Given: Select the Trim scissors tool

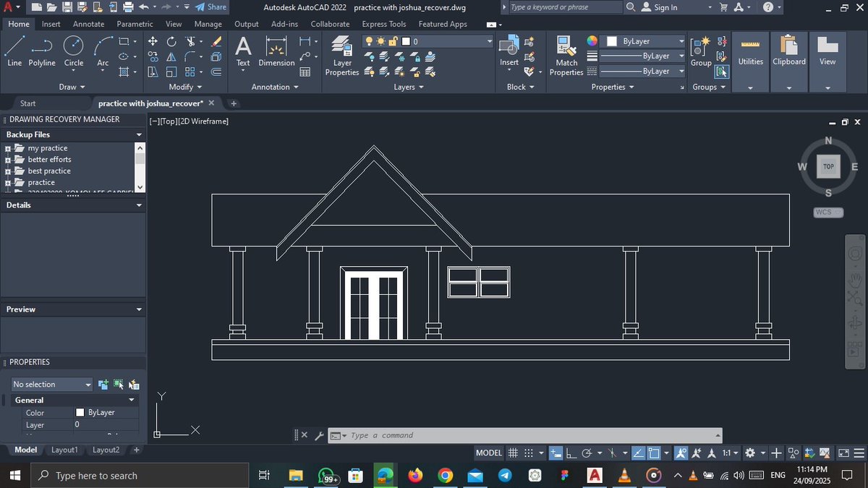Looking at the screenshot, I should 190,41.
